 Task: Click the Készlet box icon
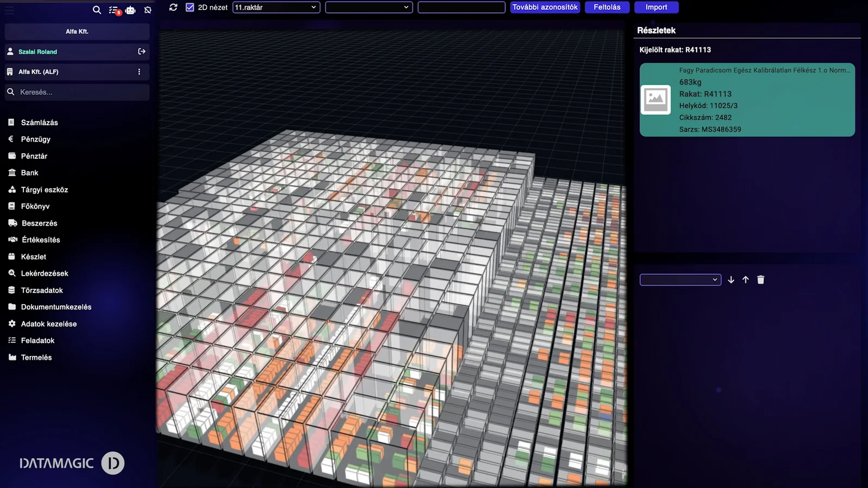pyautogui.click(x=11, y=257)
